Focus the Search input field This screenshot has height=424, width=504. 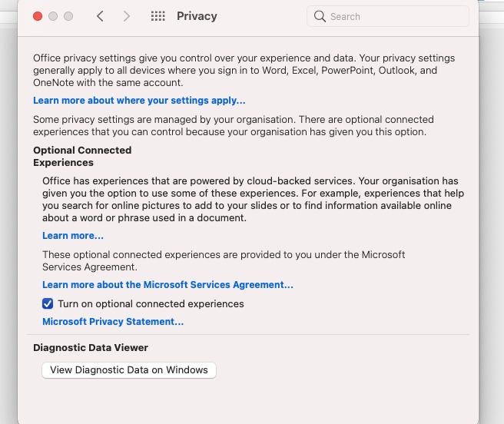click(x=388, y=16)
